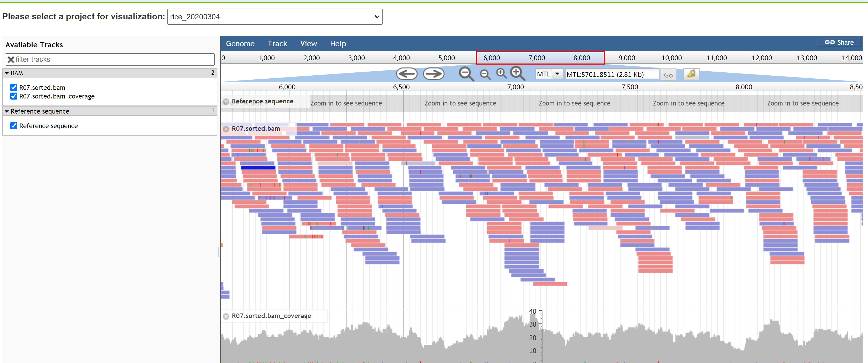Image resolution: width=868 pixels, height=363 pixels.
Task: Uncheck the R07.sorted.bam track checkbox
Action: pos(13,88)
